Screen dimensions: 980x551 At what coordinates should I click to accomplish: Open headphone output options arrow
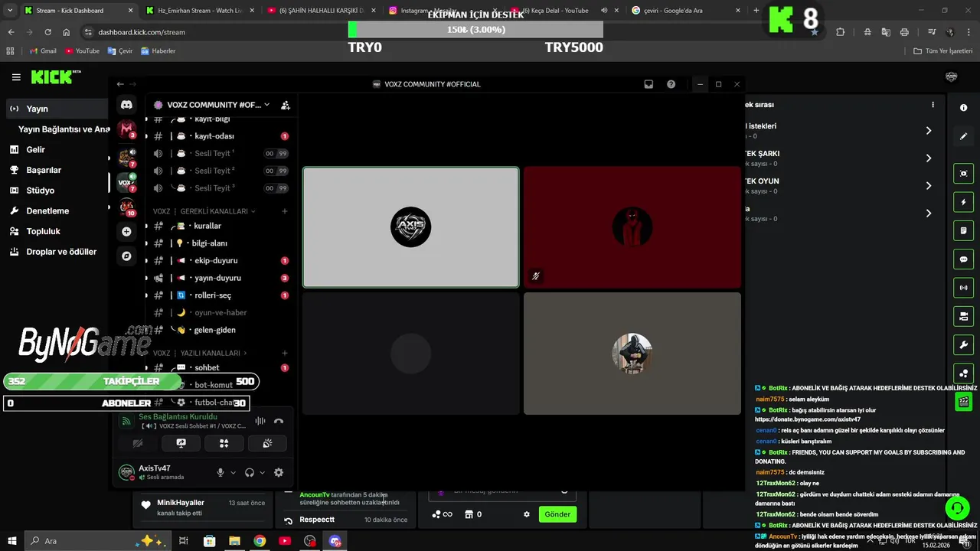click(x=262, y=473)
